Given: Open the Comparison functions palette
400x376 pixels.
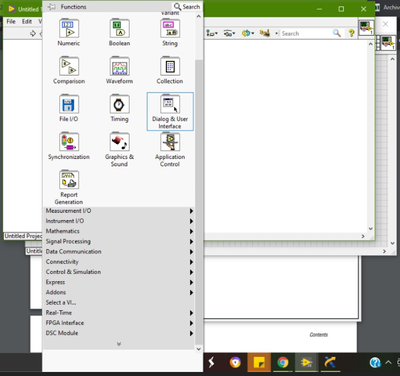Looking at the screenshot, I should [69, 70].
